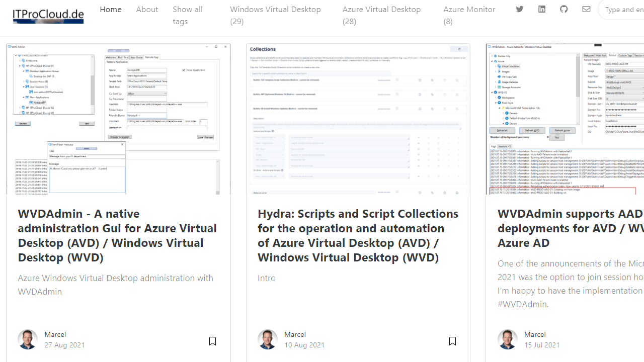Open author Marcel above 10 Aug 2021
The image size is (644, 362).
coord(295,334)
